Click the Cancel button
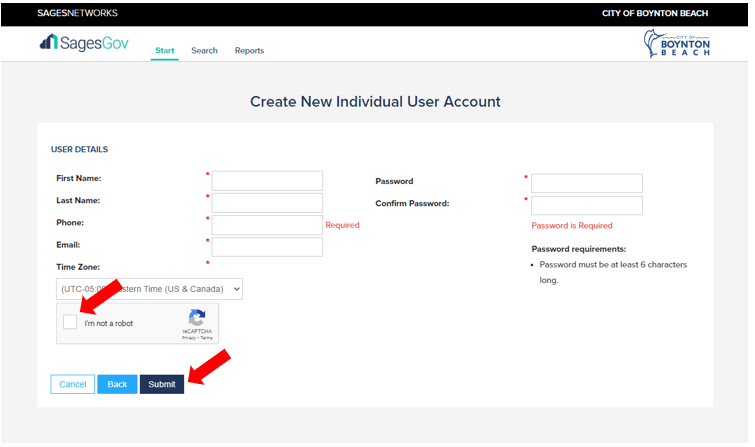Screen dimensions: 755x447 73,384
